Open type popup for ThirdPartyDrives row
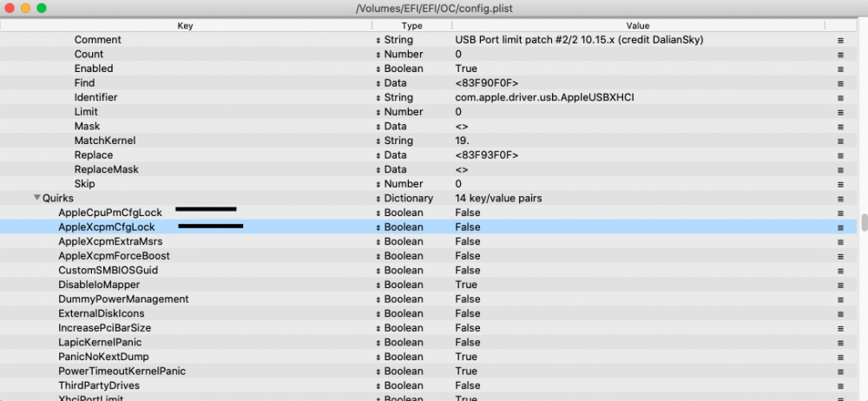 point(378,385)
